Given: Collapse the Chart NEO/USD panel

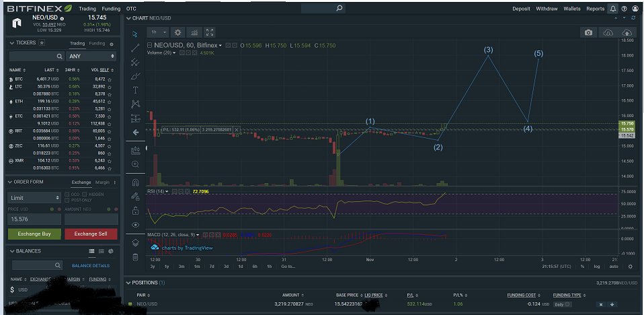Looking at the screenshot, I should click(x=128, y=18).
